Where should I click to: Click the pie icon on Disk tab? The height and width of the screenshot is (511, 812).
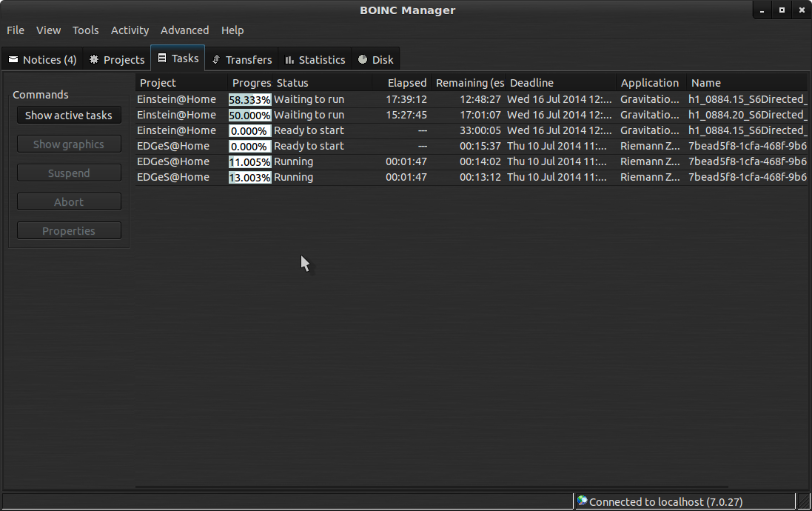[363, 59]
